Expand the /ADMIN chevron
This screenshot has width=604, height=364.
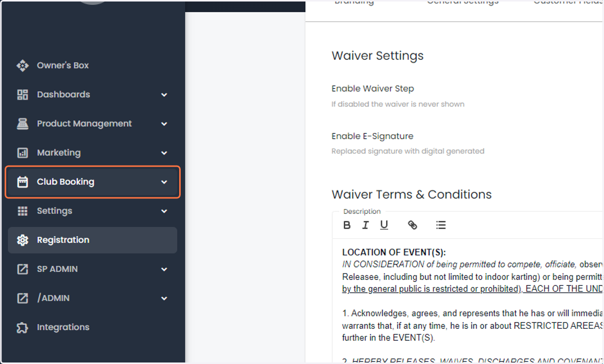click(x=164, y=299)
